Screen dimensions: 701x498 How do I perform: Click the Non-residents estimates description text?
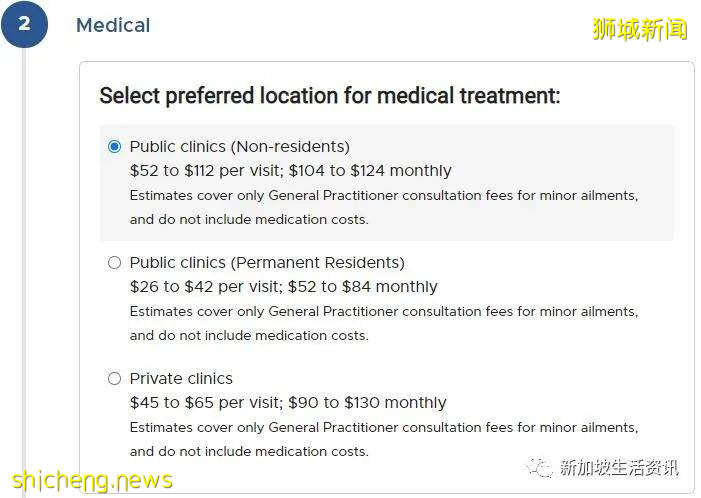tap(383, 207)
